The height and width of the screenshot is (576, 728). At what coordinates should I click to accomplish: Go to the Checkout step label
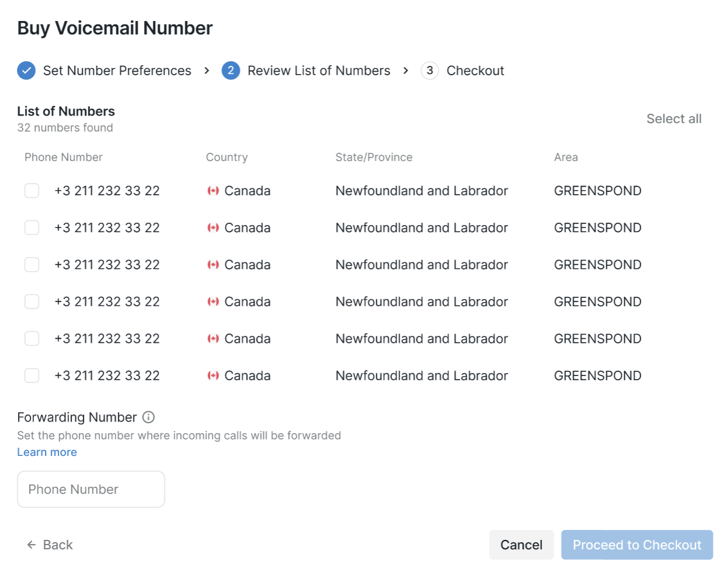pyautogui.click(x=475, y=71)
